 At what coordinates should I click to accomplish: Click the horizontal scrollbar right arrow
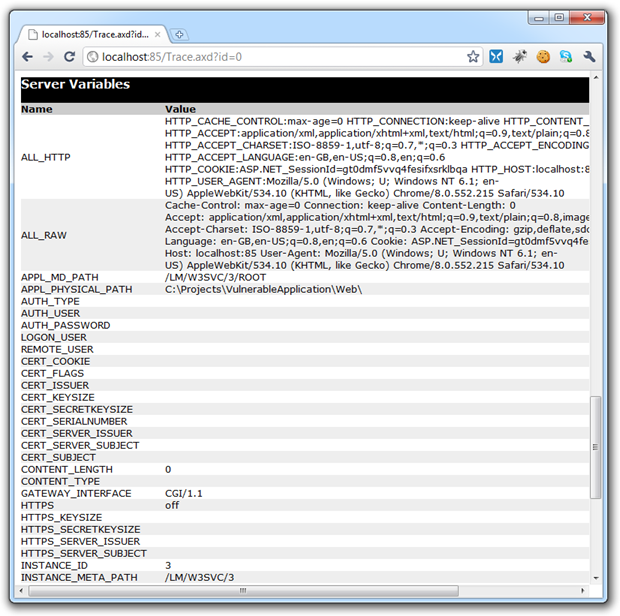click(x=582, y=590)
